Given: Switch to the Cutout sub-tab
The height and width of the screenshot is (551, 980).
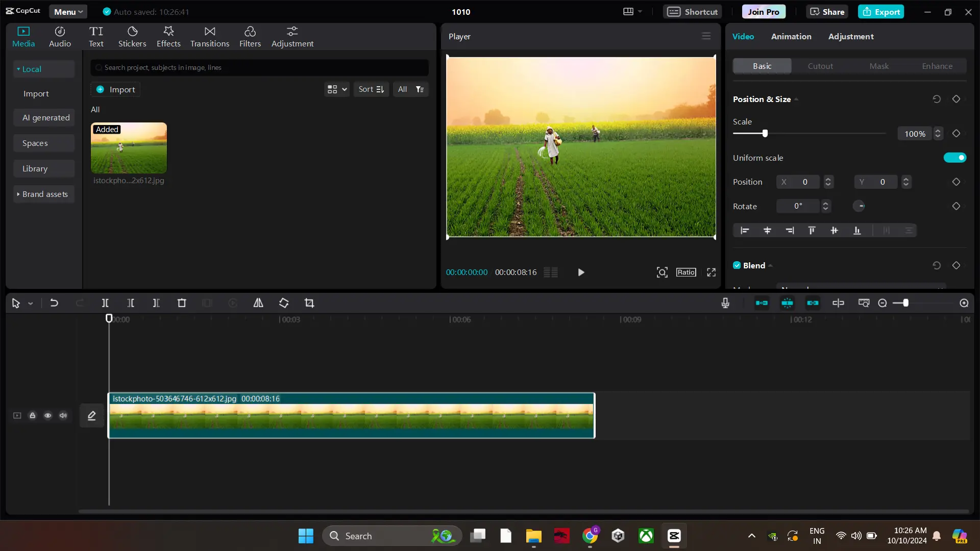Looking at the screenshot, I should click(x=820, y=66).
